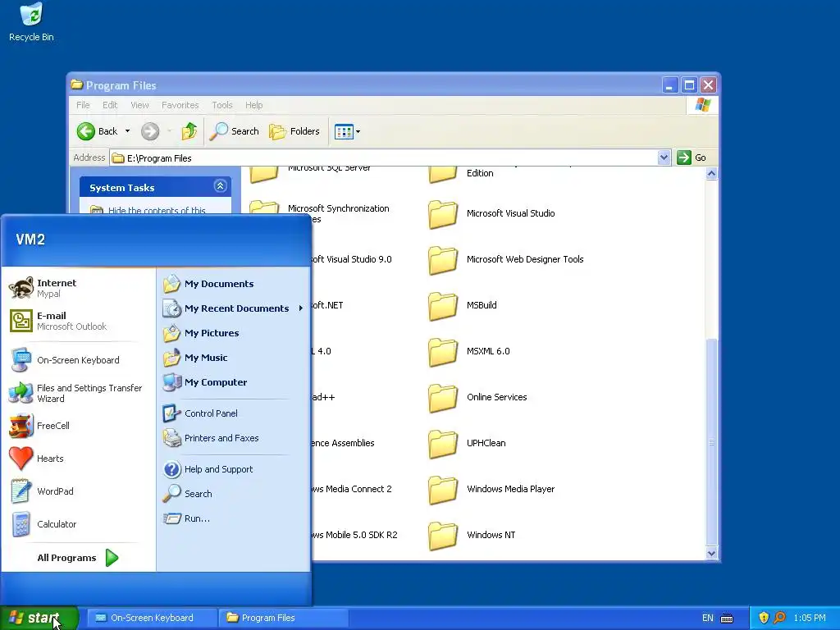Click in the E:\Program Files address field
This screenshot has height=630, width=840.
coord(383,158)
